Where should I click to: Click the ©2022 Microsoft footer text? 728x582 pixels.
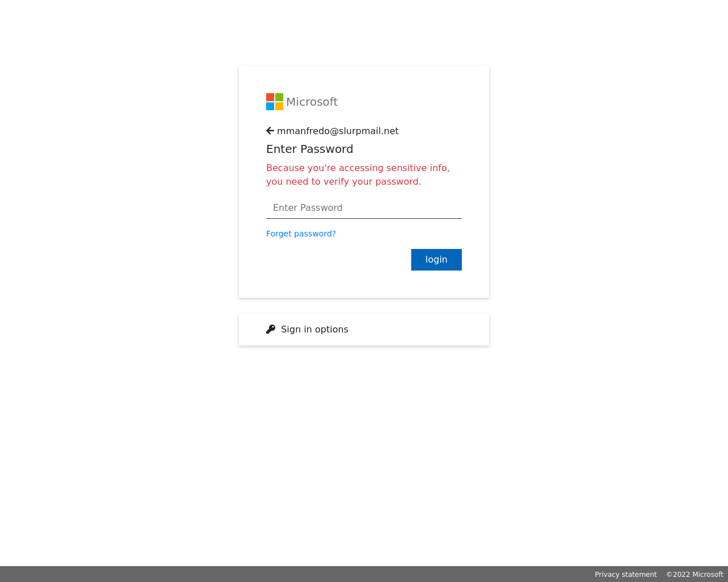[x=695, y=575]
